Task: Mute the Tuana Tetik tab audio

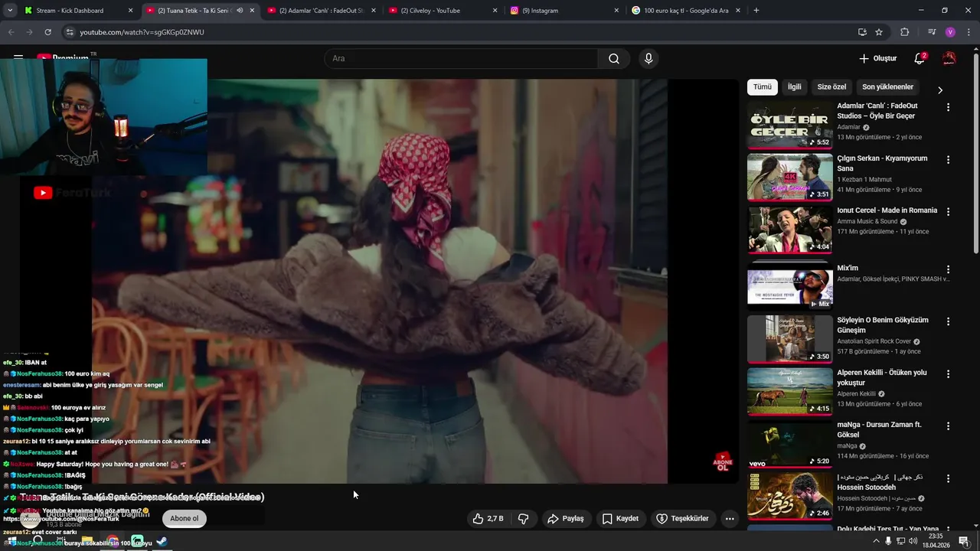Action: click(x=240, y=11)
